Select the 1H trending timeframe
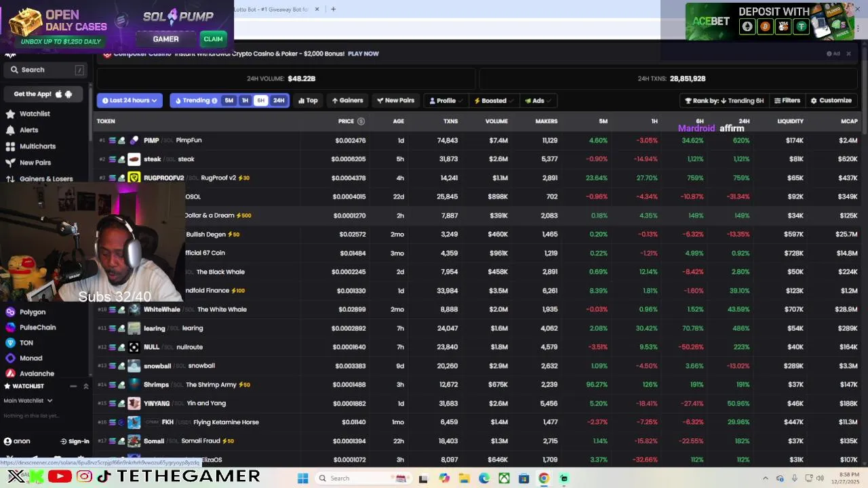 tap(245, 100)
